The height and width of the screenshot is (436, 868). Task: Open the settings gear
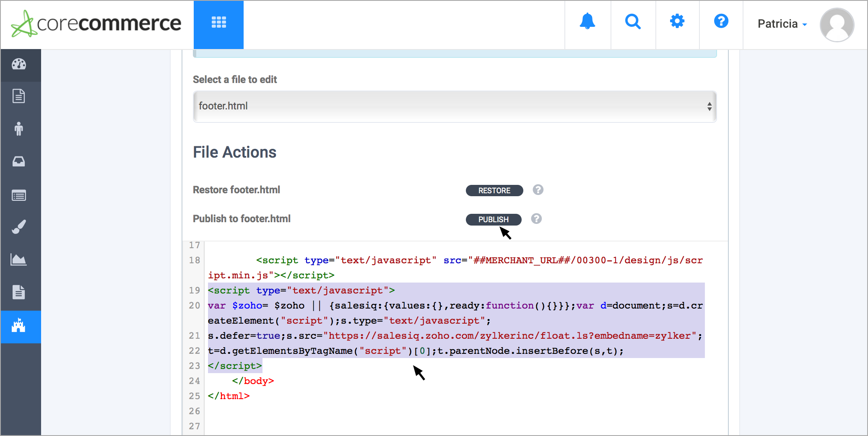click(677, 21)
